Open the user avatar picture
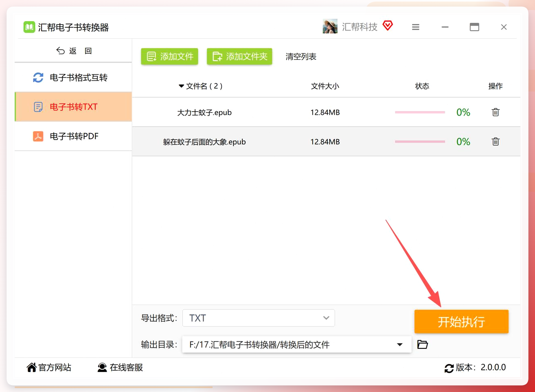Image resolution: width=535 pixels, height=392 pixels. [330, 26]
